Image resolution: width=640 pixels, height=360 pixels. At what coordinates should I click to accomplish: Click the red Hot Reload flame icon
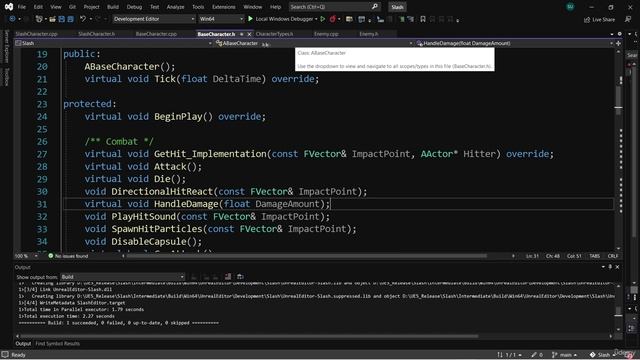[x=333, y=19]
